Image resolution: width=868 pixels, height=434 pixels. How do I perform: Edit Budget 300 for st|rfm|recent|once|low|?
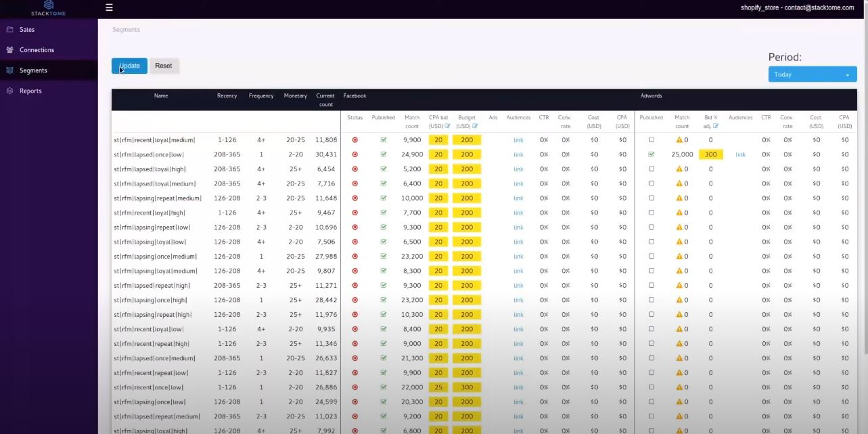click(x=467, y=387)
